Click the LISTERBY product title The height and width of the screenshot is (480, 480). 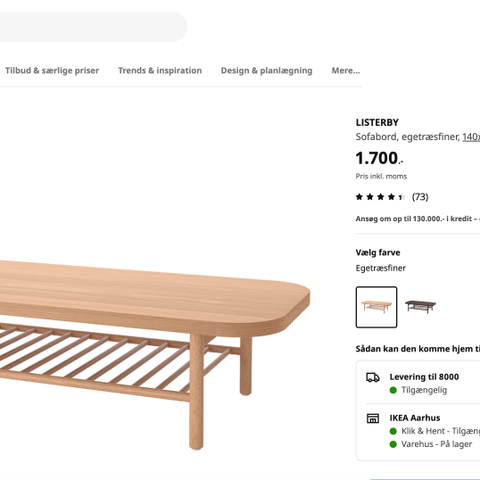point(377,123)
